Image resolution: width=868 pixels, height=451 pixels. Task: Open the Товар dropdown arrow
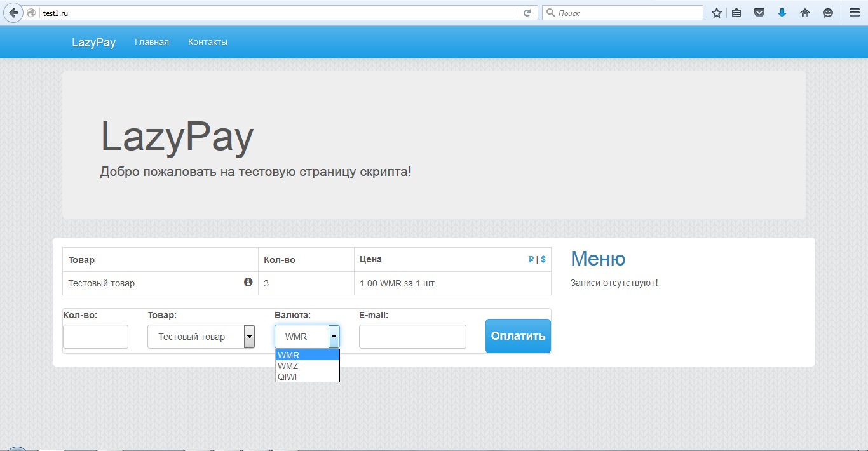click(x=249, y=337)
